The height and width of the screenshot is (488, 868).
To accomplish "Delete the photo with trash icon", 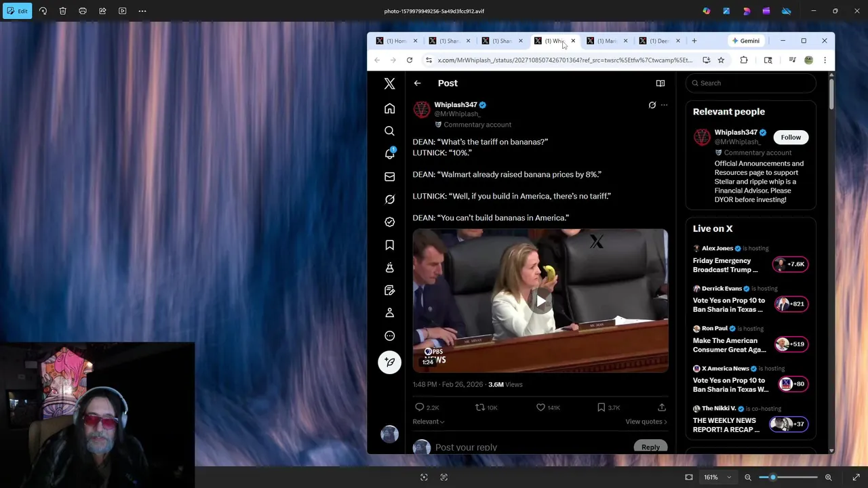I will pyautogui.click(x=62, y=11).
